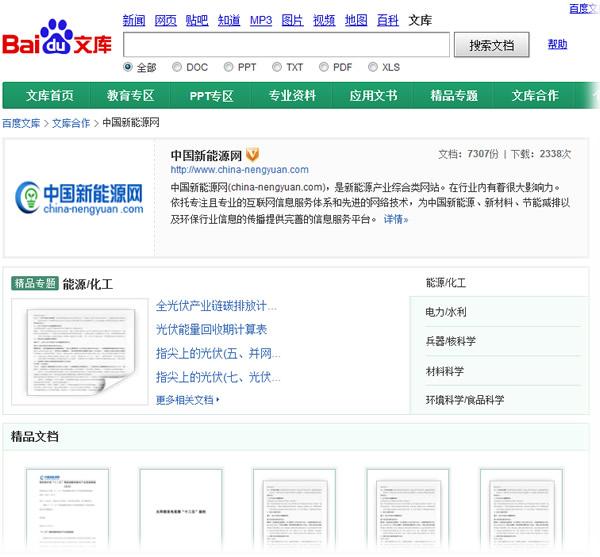Select the 电力/水利 category tab
This screenshot has height=557, width=600.
[446, 312]
